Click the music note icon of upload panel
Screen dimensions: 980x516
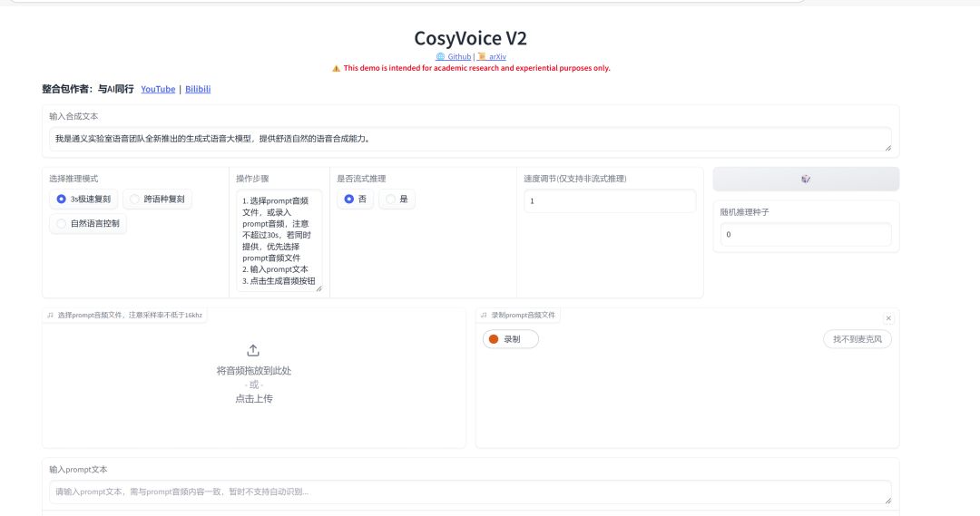click(51, 316)
